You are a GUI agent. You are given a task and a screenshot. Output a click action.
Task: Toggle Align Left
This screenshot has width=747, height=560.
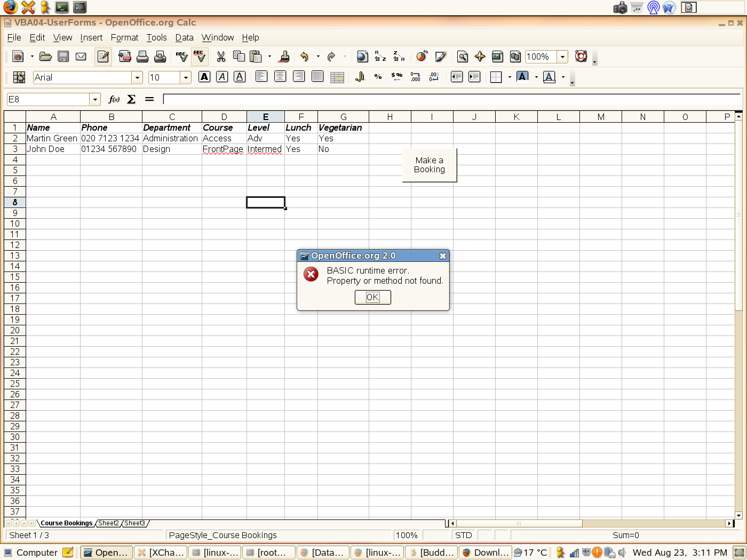tap(261, 77)
